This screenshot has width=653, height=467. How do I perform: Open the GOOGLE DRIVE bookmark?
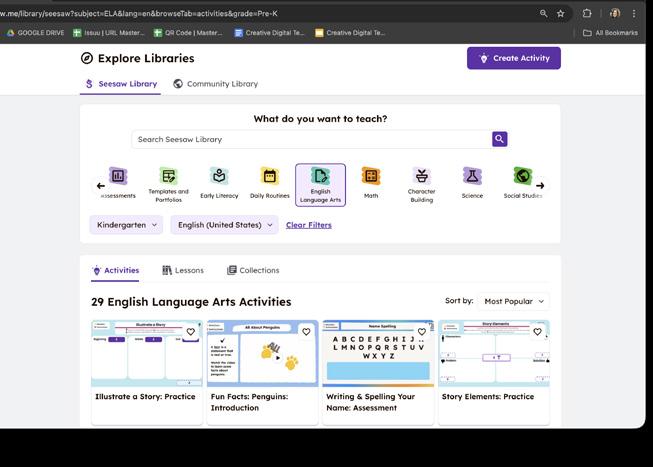click(35, 32)
